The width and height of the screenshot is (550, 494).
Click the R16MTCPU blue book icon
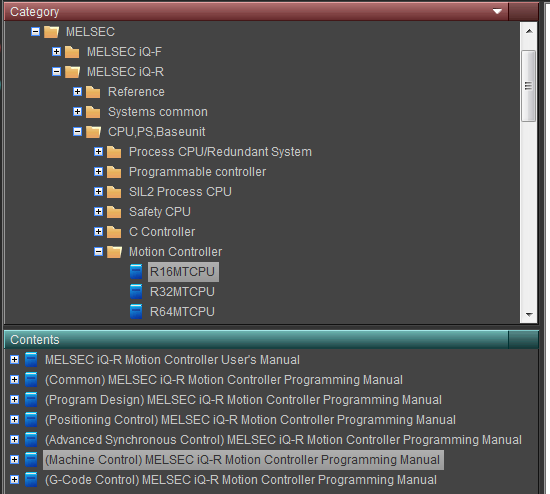(136, 272)
